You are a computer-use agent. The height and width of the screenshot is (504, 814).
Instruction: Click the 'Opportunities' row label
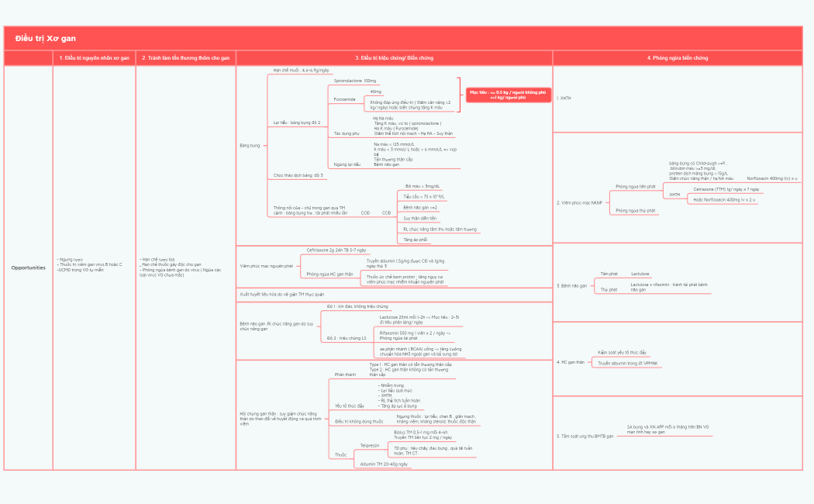click(x=29, y=268)
